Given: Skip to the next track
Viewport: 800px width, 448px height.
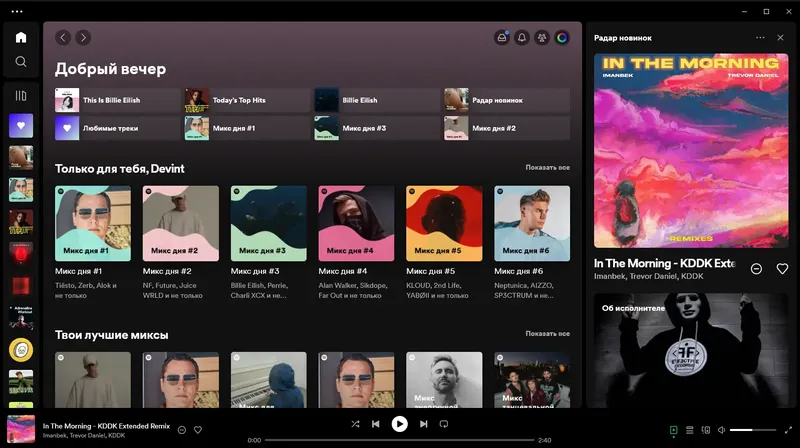Looking at the screenshot, I should coord(423,424).
